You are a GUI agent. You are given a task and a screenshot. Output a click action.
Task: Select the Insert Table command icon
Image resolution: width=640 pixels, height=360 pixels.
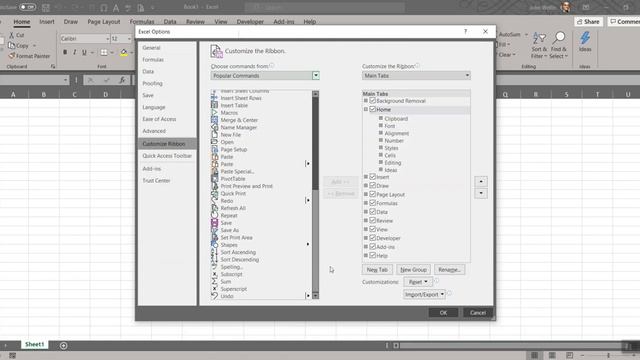(214, 105)
